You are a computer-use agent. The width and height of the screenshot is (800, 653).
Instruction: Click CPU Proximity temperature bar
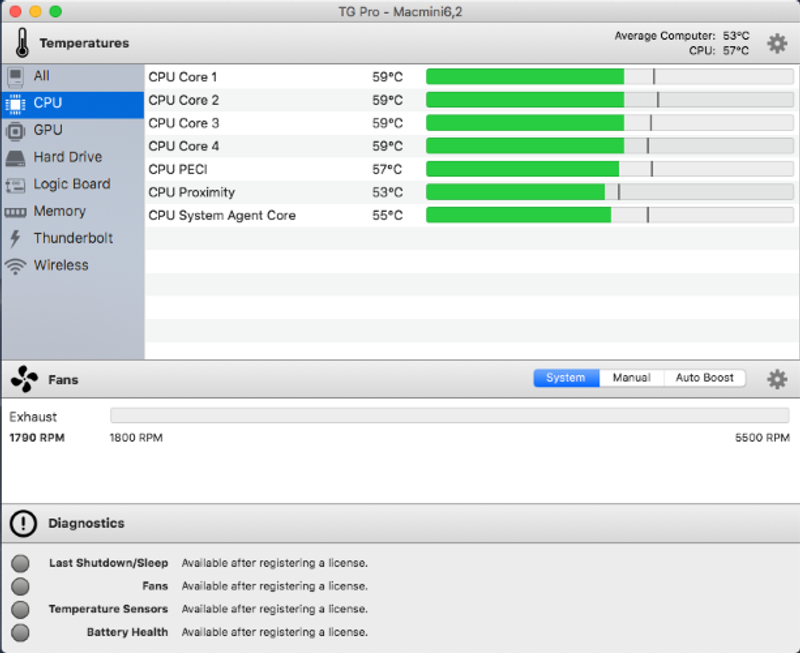pyautogui.click(x=609, y=192)
